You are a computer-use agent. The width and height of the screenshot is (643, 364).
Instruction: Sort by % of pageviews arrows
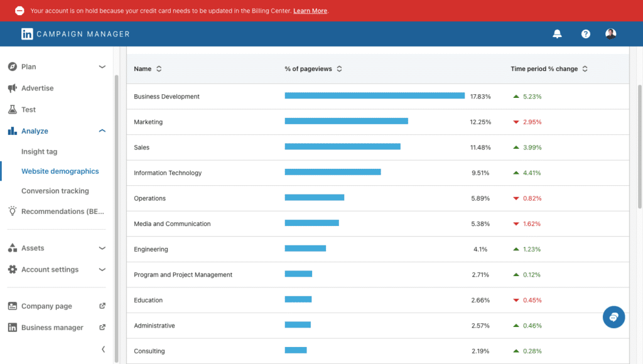coord(339,69)
